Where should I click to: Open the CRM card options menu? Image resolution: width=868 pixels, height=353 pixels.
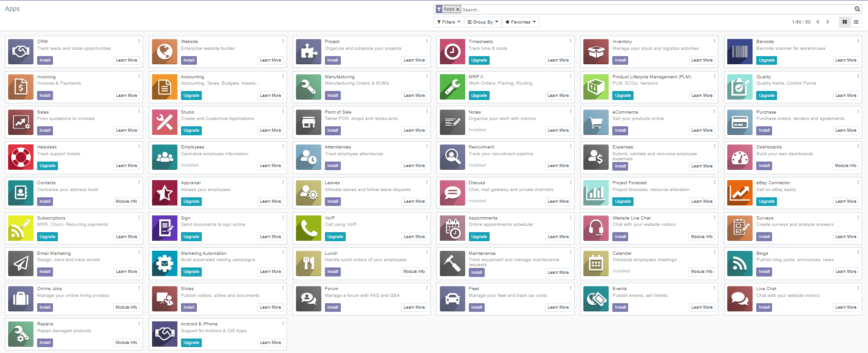(x=139, y=41)
